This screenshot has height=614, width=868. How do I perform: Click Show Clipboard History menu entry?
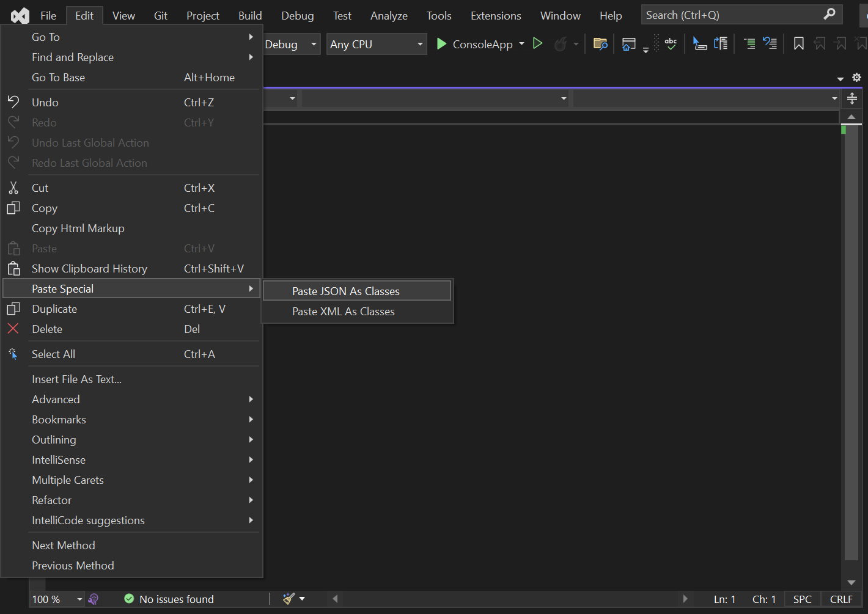coord(89,269)
